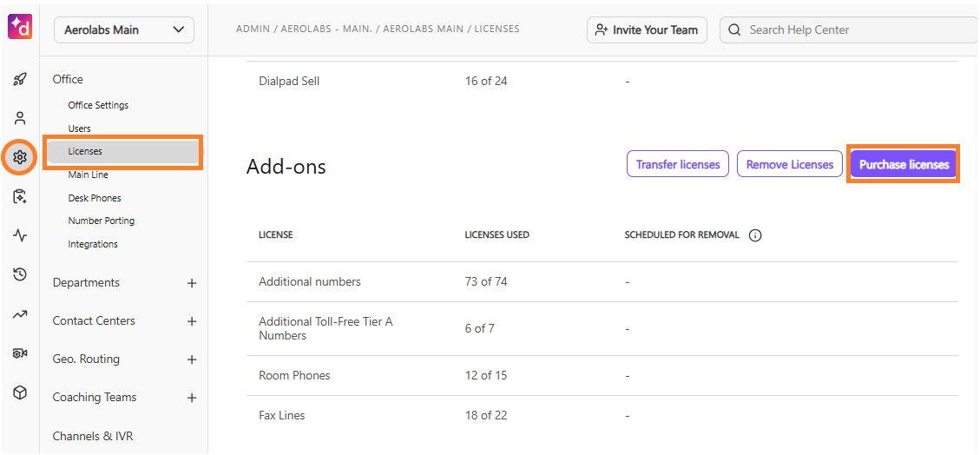
Task: Select the Coaching Teams sidebar label
Action: 95,398
